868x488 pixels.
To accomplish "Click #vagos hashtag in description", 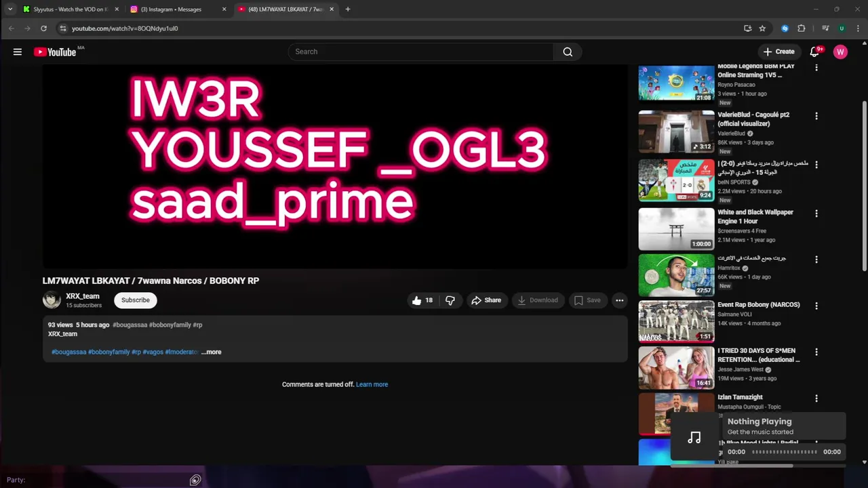I will [153, 352].
